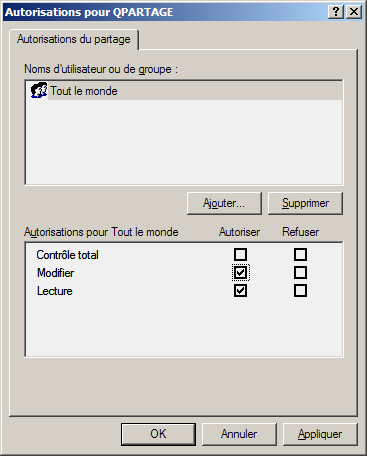Open the help question mark button

pos(336,12)
